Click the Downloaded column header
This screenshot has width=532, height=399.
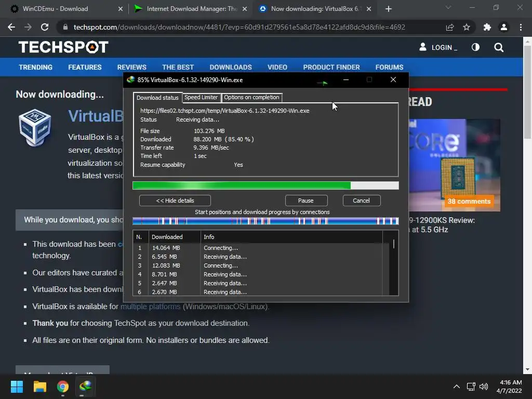[x=175, y=237]
